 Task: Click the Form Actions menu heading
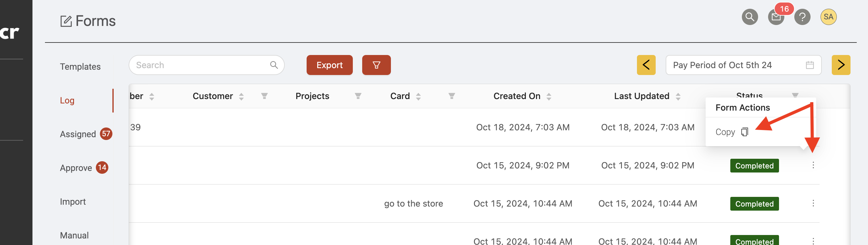coord(743,107)
